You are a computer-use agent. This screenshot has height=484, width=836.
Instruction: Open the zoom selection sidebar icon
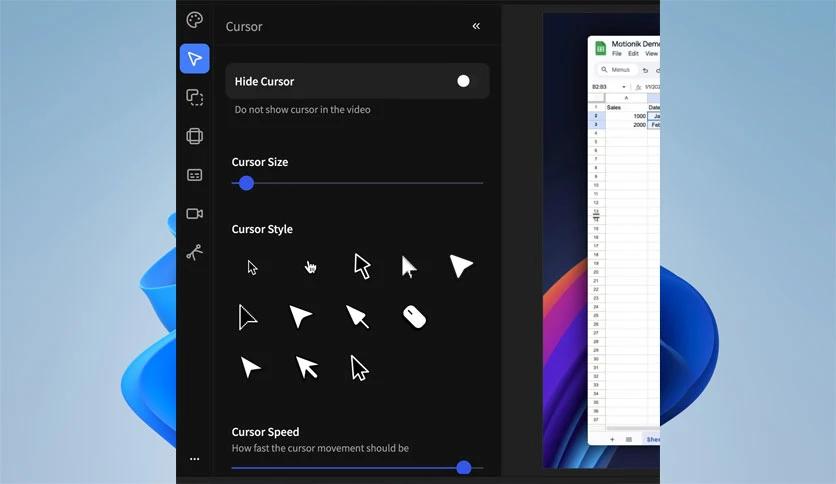(195, 98)
